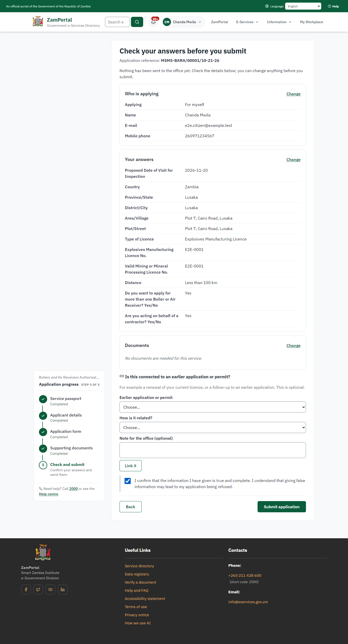The height and width of the screenshot is (644, 348).
Task: Open Service directory footer link
Action: click(x=139, y=566)
